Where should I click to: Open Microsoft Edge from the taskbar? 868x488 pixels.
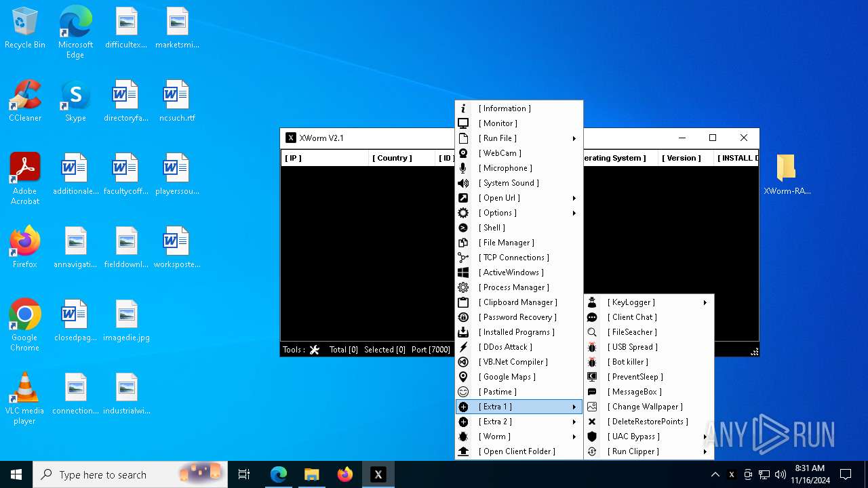coord(279,474)
